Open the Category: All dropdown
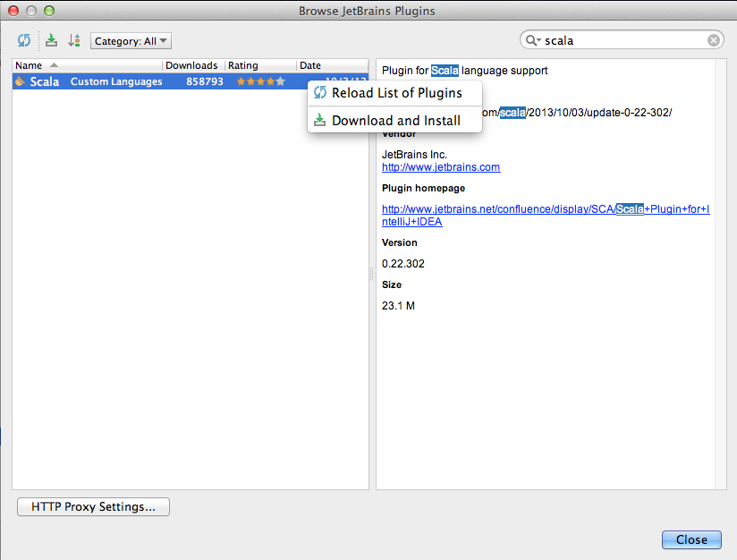 coord(130,40)
